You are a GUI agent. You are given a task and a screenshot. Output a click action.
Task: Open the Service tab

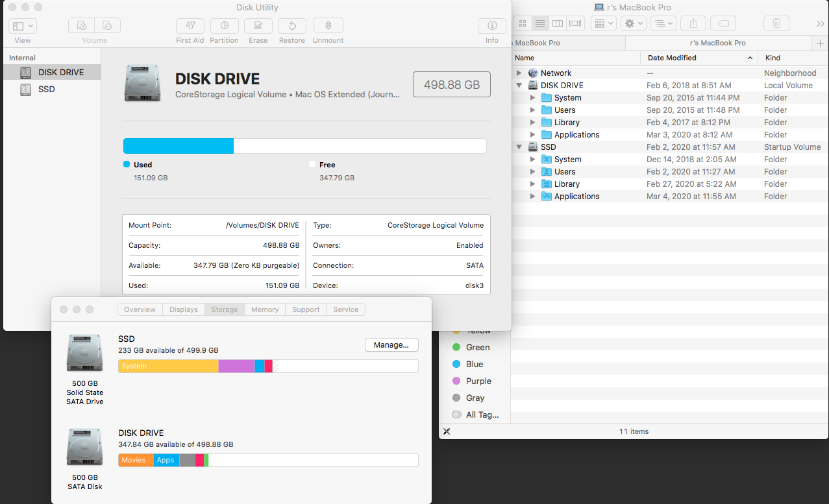345,309
